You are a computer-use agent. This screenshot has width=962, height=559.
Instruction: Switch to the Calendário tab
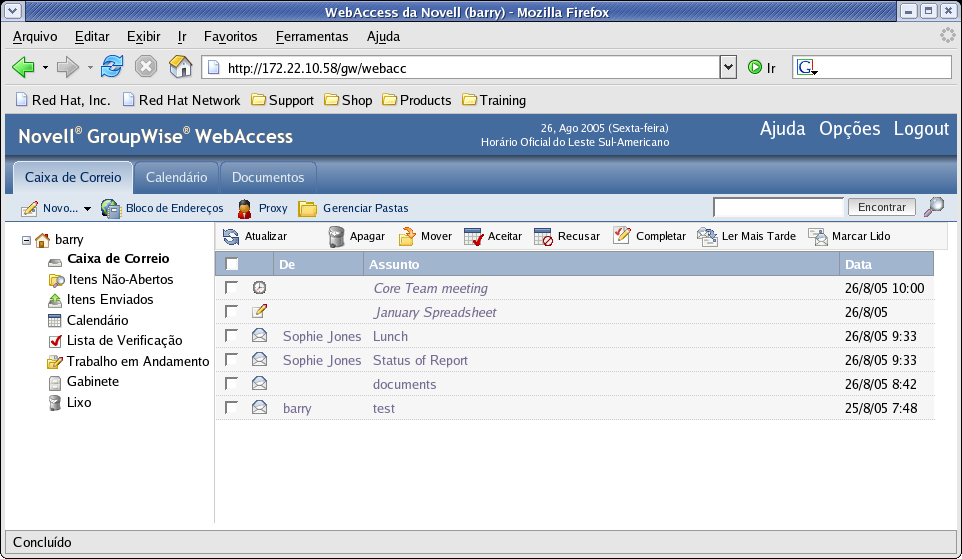(176, 177)
